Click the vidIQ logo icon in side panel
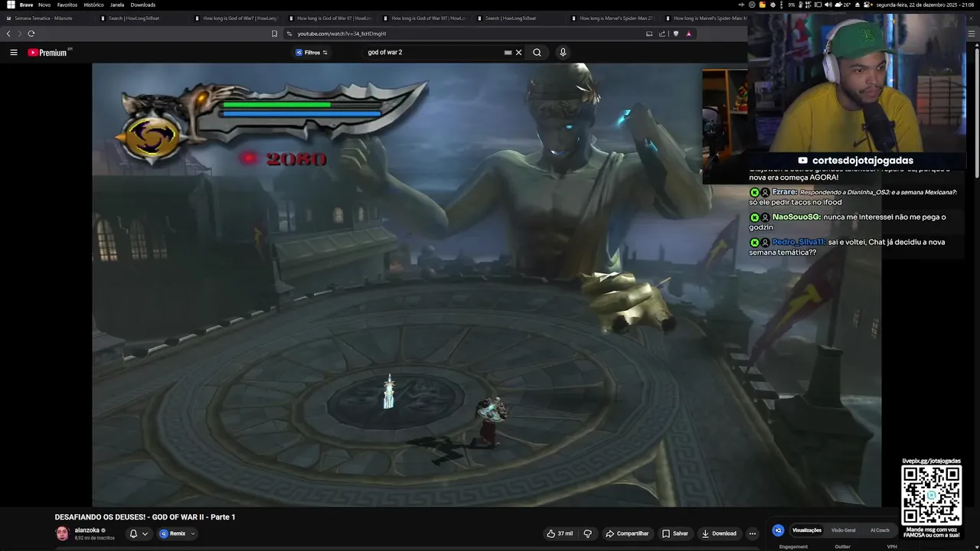This screenshot has width=980, height=551. coord(778,530)
